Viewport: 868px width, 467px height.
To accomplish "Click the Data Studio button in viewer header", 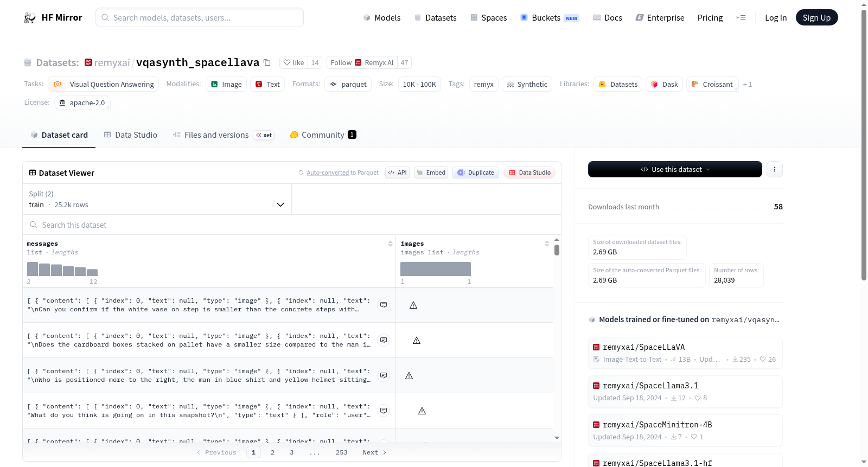I will [529, 172].
